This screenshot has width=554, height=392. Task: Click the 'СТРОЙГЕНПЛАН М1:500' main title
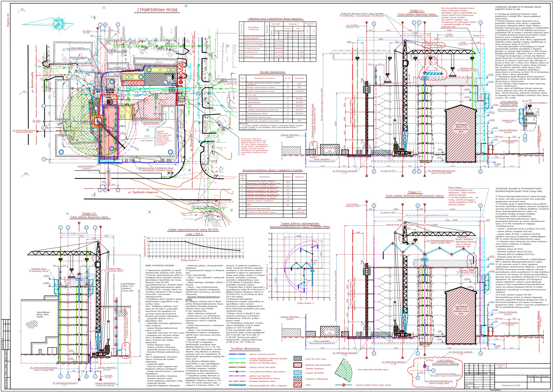(x=157, y=10)
